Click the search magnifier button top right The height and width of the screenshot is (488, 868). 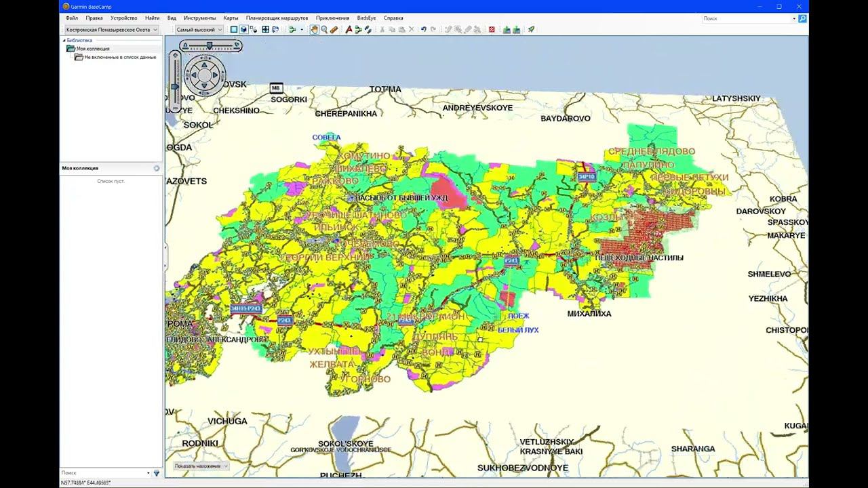pyautogui.click(x=802, y=18)
